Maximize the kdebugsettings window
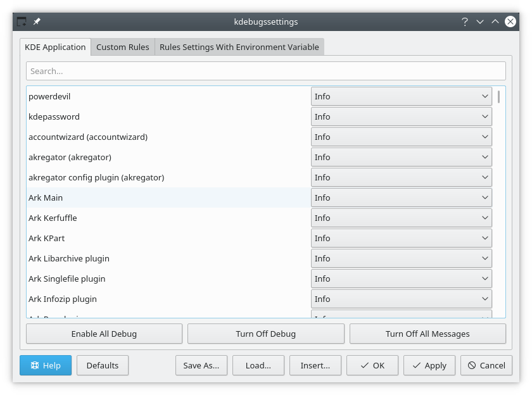This screenshot has width=532, height=395. (495, 22)
